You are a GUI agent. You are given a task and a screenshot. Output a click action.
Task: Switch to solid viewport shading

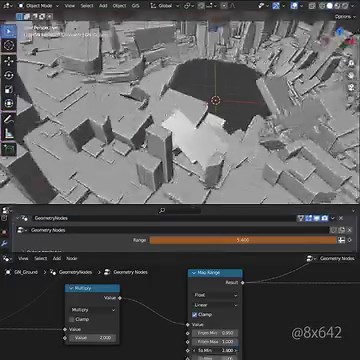[330, 6]
